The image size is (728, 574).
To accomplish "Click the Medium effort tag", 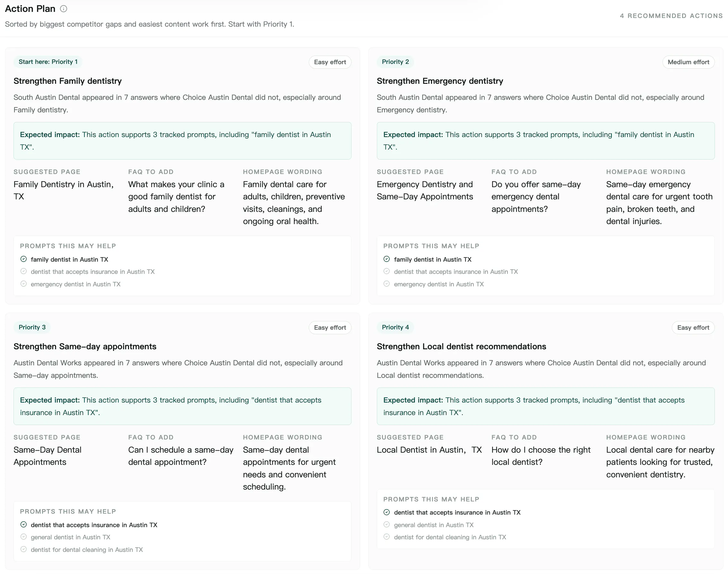I will click(689, 62).
